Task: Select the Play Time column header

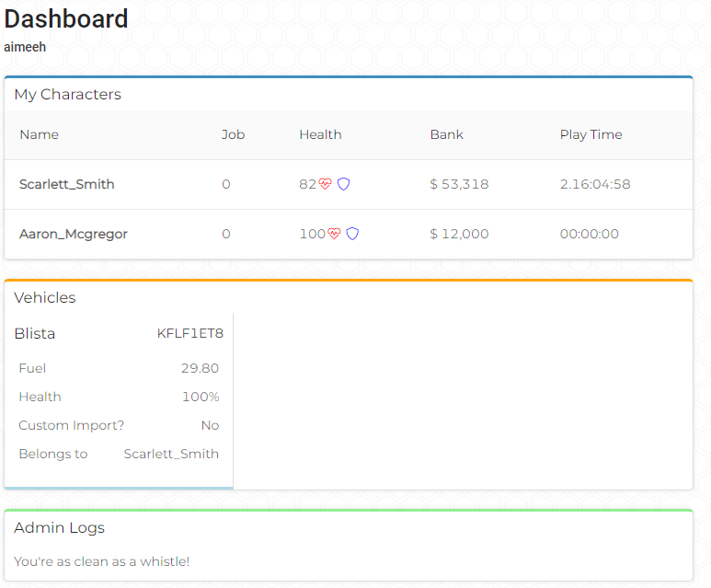Action: click(591, 134)
